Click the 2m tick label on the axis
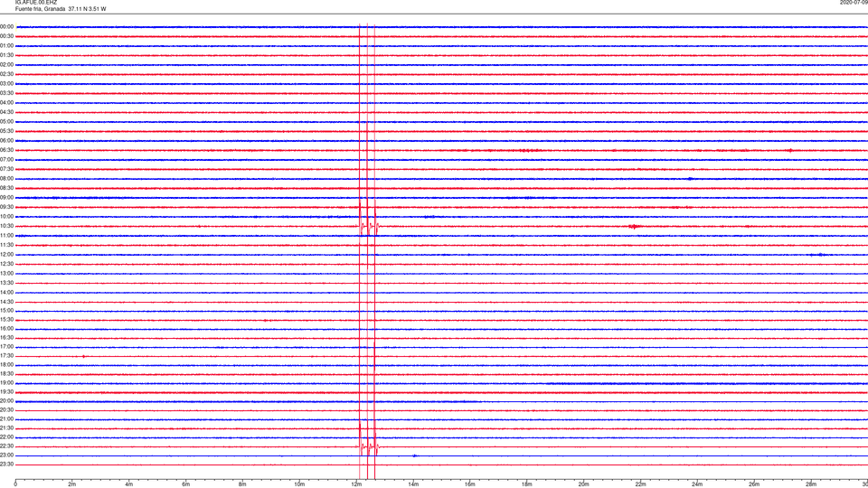The height and width of the screenshot is (488, 868). click(72, 484)
